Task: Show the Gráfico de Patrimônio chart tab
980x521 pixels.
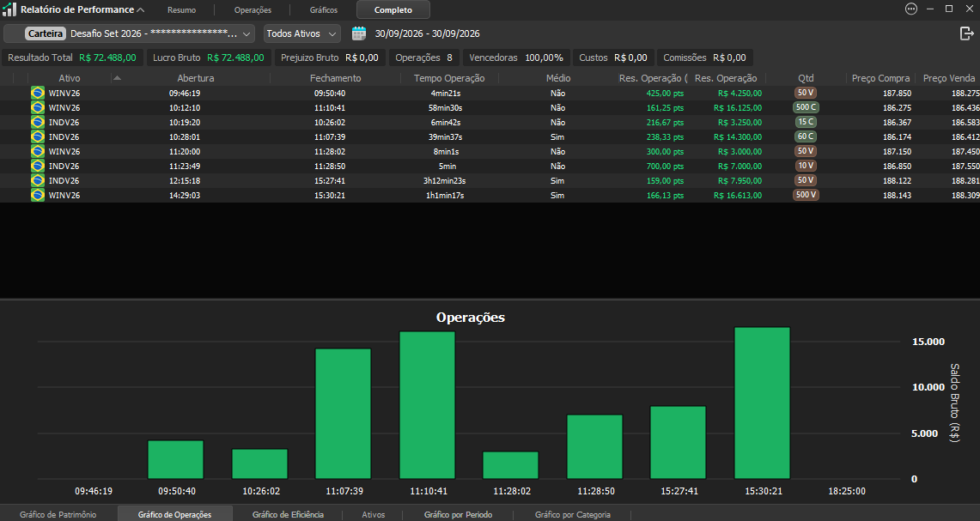Action: pyautogui.click(x=58, y=514)
